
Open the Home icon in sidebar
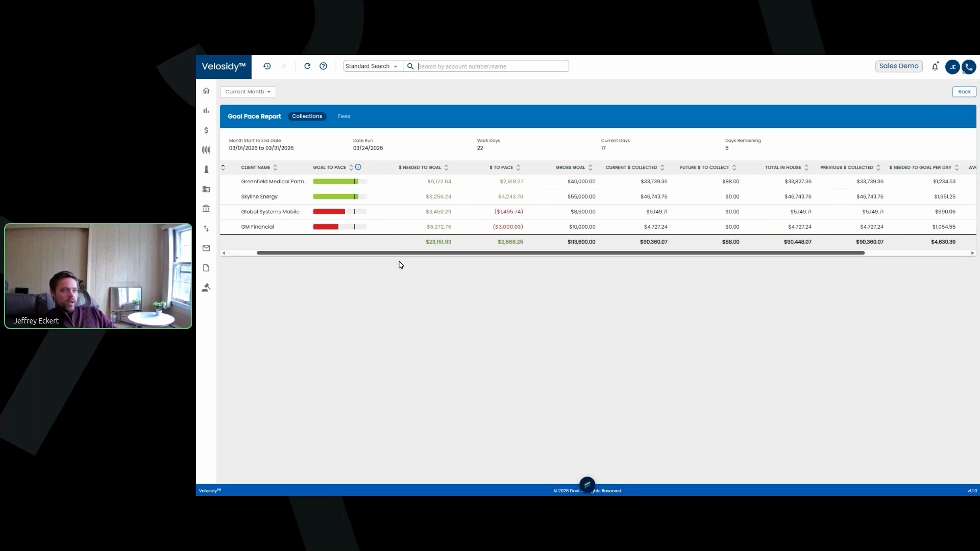(206, 91)
